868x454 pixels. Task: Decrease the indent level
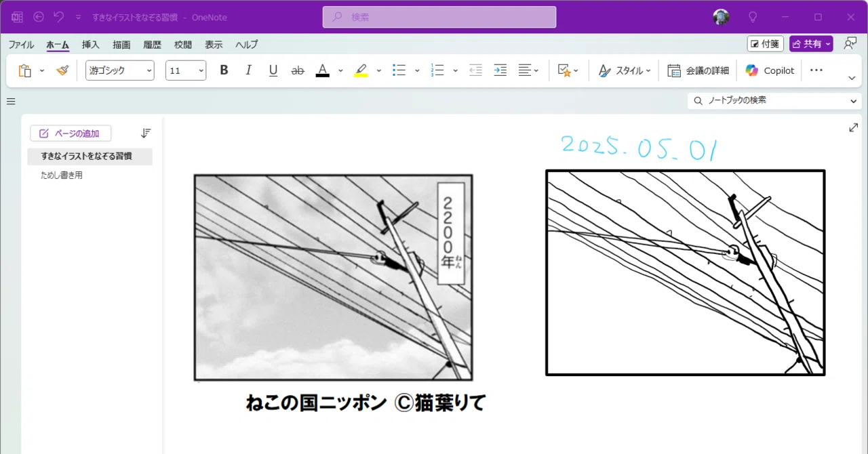click(475, 70)
